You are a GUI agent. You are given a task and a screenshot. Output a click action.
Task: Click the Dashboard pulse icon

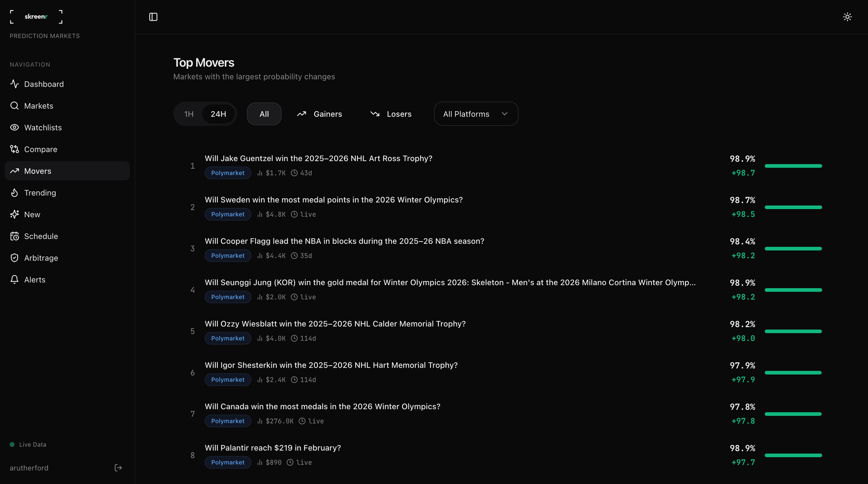click(14, 84)
